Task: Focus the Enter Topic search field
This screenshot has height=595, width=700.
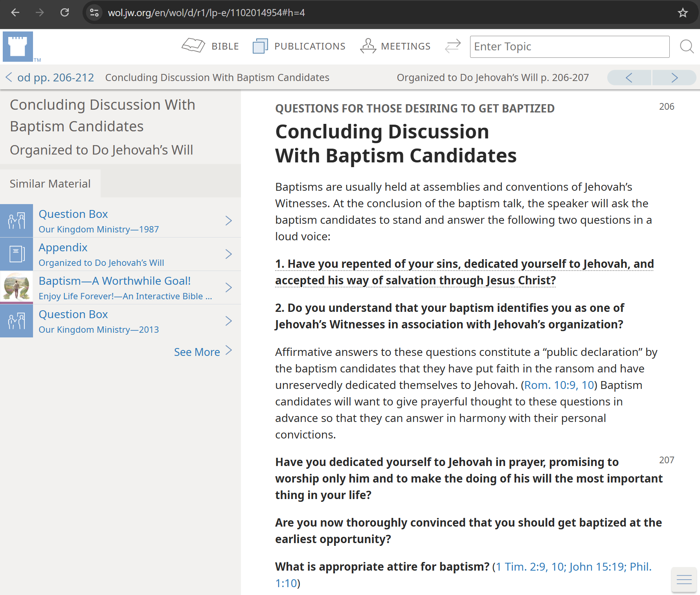Action: point(569,47)
